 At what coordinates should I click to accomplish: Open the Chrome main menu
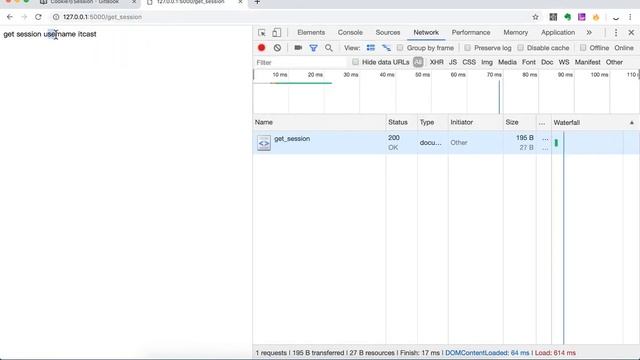point(630,17)
